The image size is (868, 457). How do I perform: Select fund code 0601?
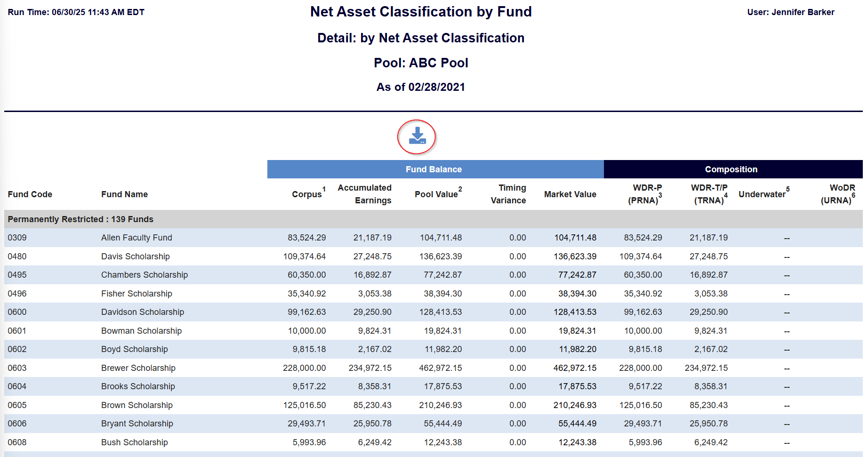click(17, 331)
